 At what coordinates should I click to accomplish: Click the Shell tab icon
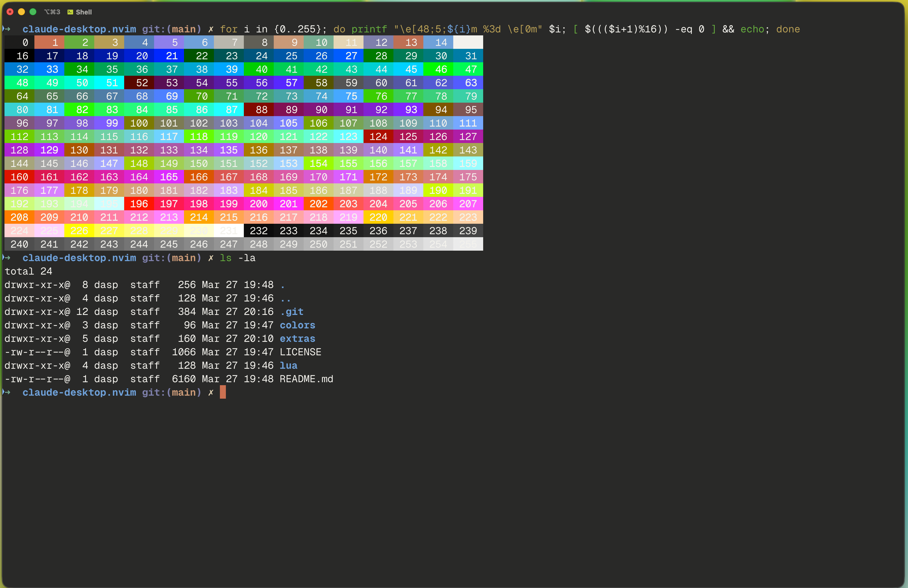pyautogui.click(x=70, y=12)
